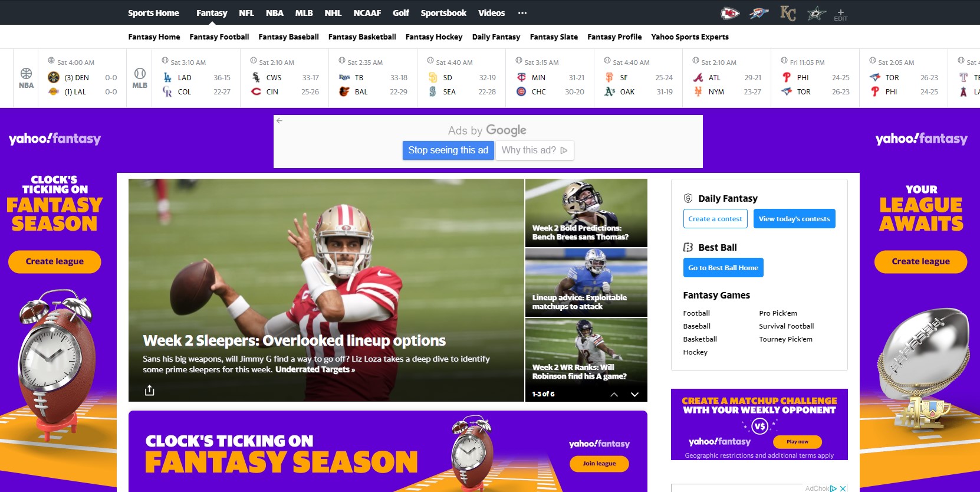The width and height of the screenshot is (980, 492).
Task: Click Why this ad?
Action: click(534, 150)
